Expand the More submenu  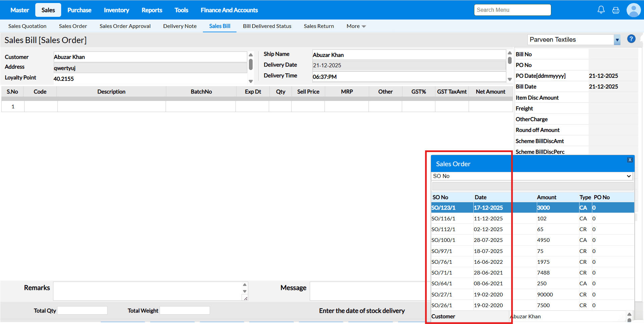[x=356, y=26]
